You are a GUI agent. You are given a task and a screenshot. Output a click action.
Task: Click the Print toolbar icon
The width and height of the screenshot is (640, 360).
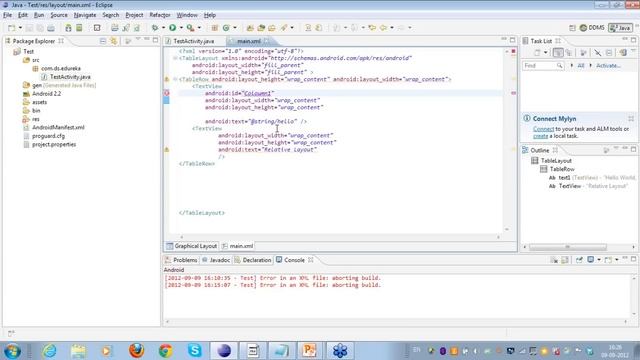[x=51, y=28]
